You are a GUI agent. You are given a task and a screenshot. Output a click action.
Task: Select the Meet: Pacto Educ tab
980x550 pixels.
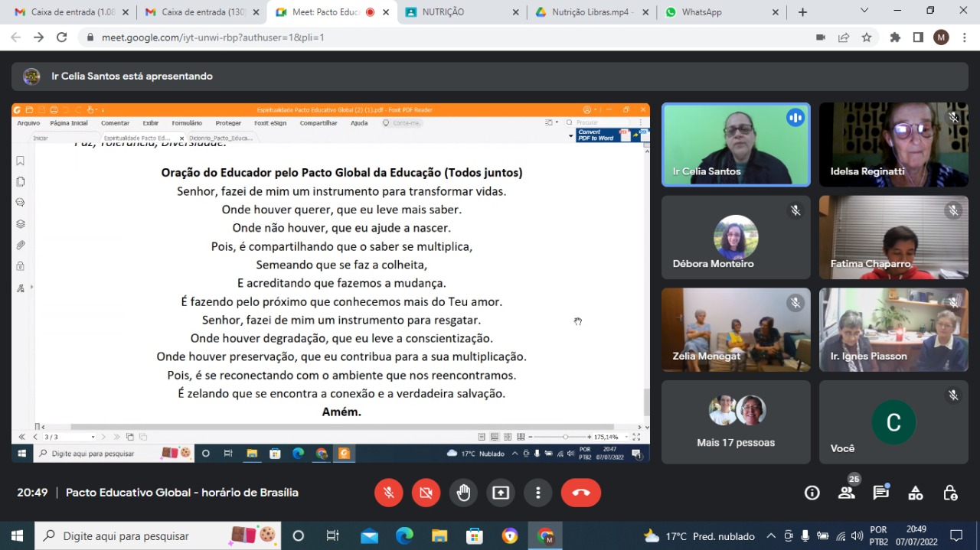[x=331, y=12]
